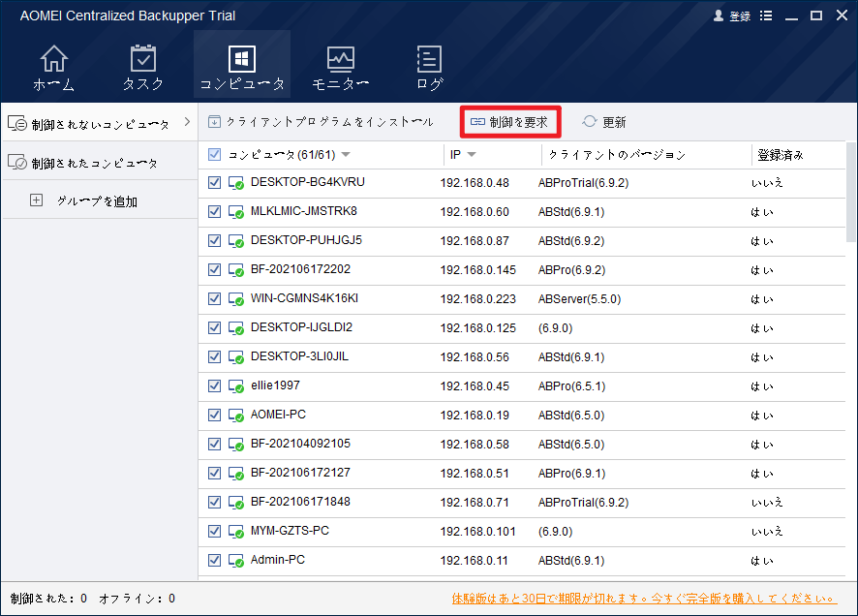Uncheck the DESKTOP-PUHJGJ5 checkbox
Viewport: 858px width, 616px height.
click(215, 241)
